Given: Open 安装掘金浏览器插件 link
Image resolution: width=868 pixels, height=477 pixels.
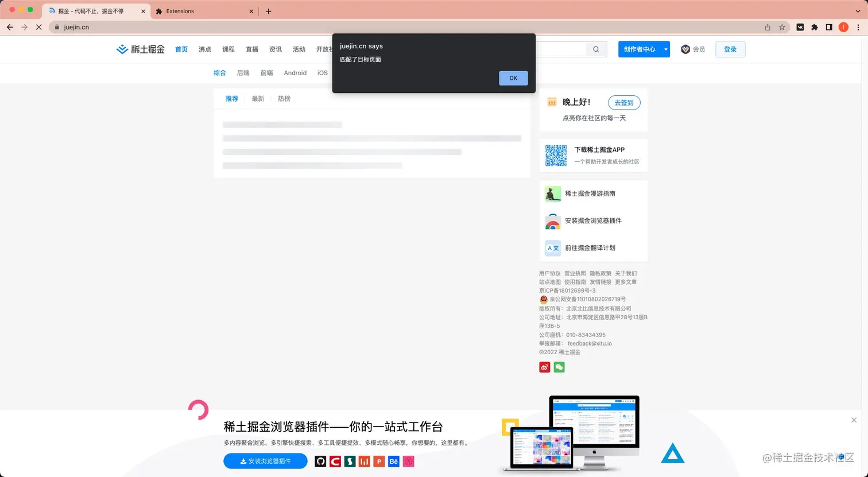Looking at the screenshot, I should pos(594,221).
